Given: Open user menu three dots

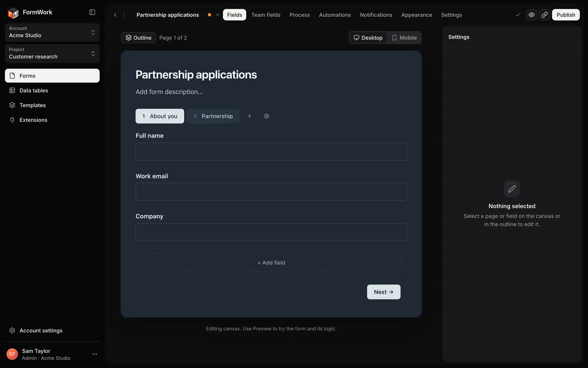Looking at the screenshot, I should click(95, 354).
